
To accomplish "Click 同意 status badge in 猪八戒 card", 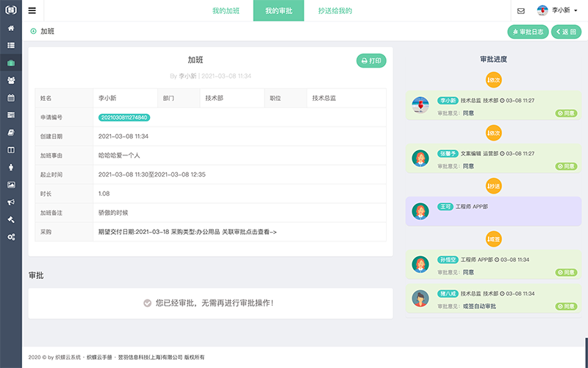I will coord(566,306).
